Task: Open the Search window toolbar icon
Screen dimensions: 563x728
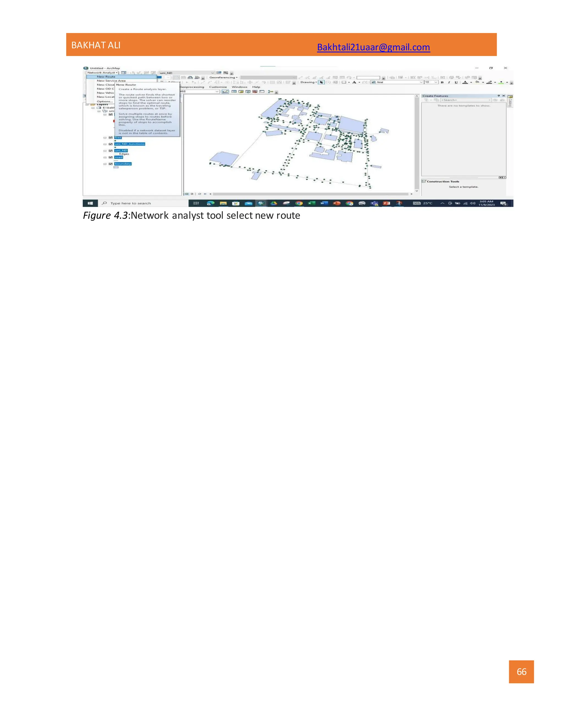Action: [248, 92]
